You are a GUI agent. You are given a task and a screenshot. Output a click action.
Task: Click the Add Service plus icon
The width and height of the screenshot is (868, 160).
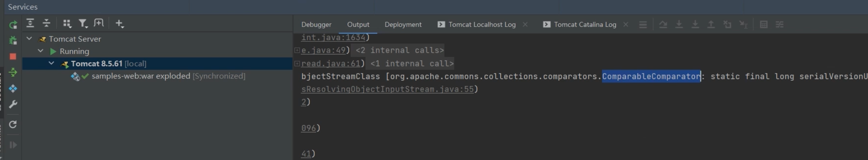[x=119, y=23]
